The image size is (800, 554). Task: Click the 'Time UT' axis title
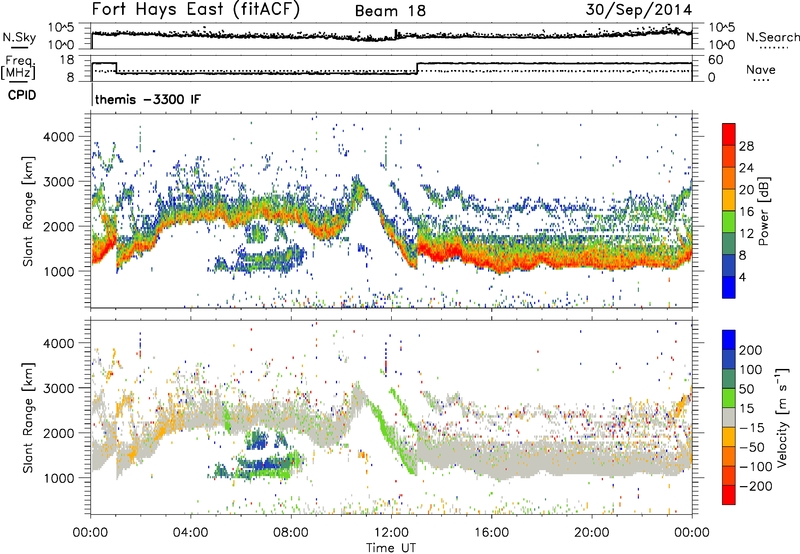tap(391, 547)
